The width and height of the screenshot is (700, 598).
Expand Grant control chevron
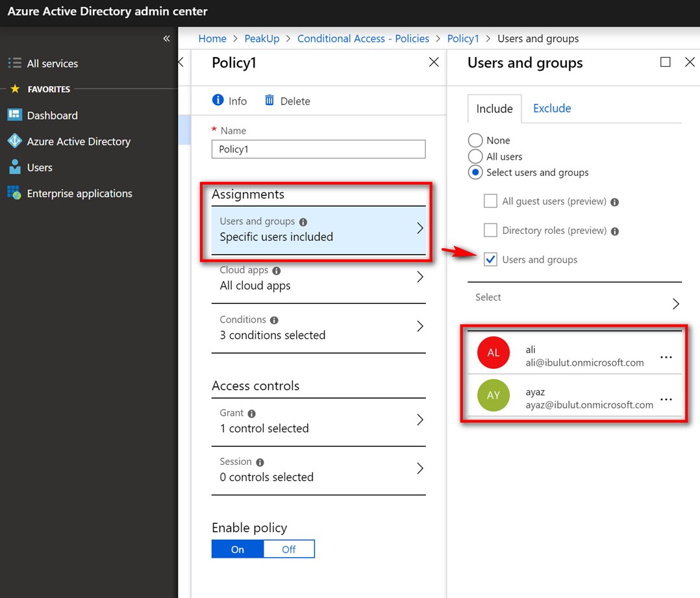point(419,419)
